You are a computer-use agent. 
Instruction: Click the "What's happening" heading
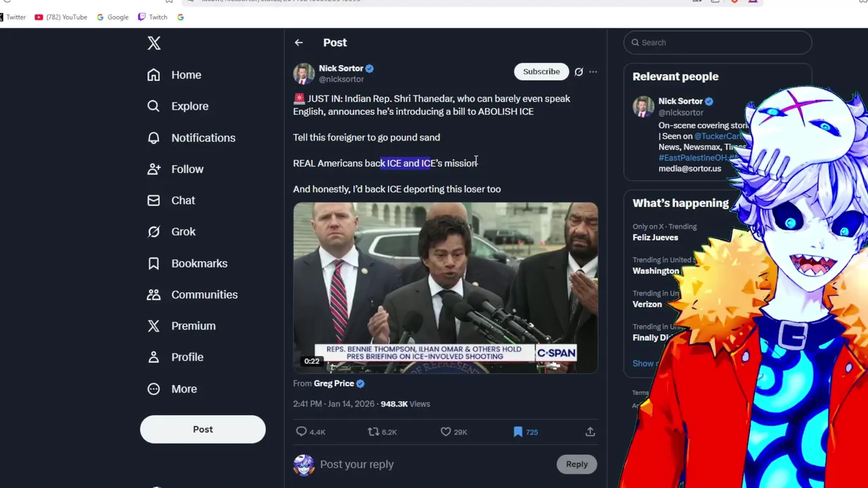pos(680,203)
